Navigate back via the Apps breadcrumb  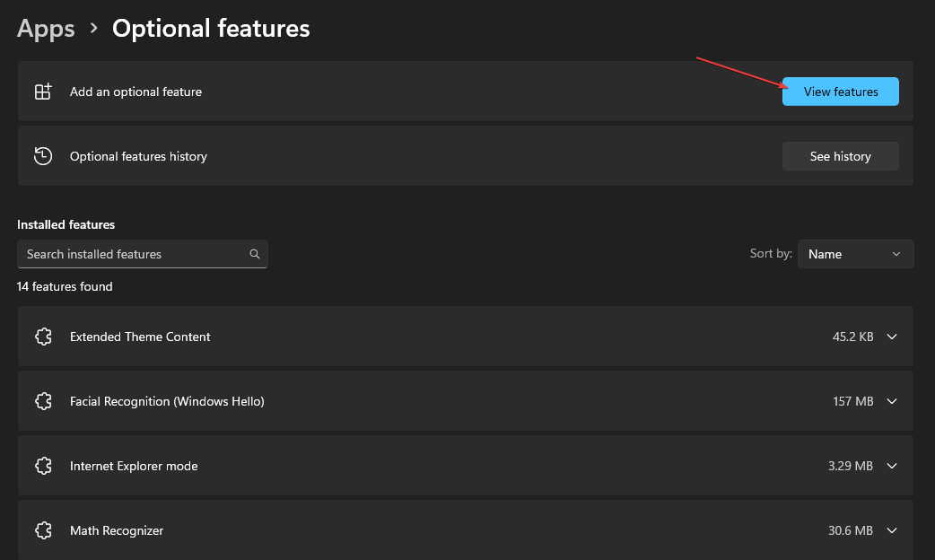point(45,28)
